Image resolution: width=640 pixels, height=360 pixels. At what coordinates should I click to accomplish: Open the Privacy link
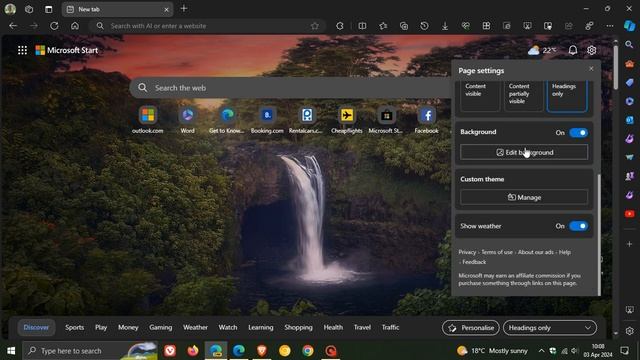(x=467, y=252)
